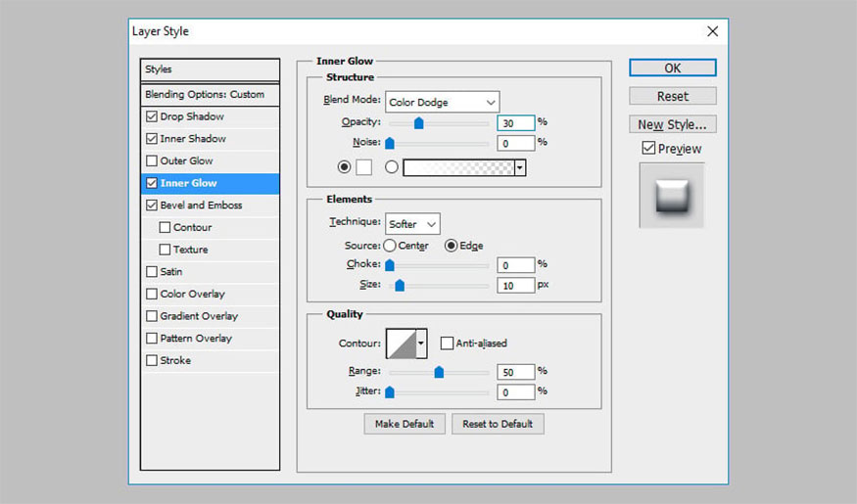Expand the Technique dropdown
Image resolution: width=857 pixels, height=504 pixels.
click(412, 224)
